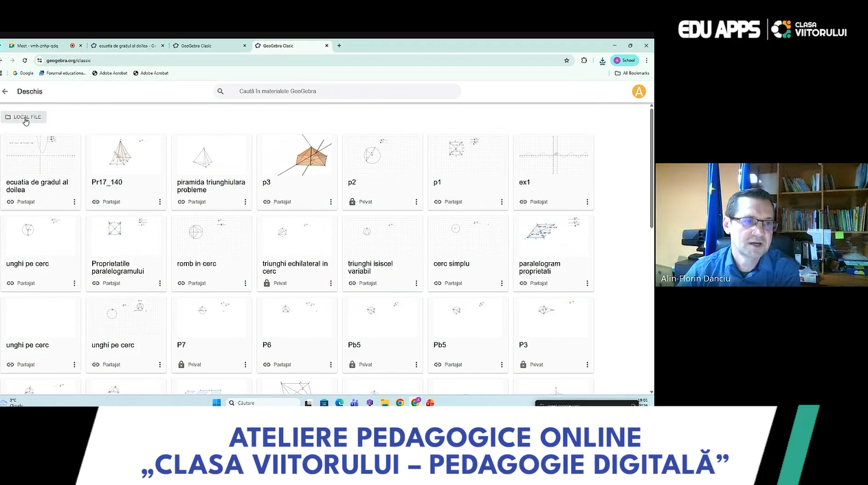Screen dimensions: 868x485
Task: Open a new browser tab with plus
Action: pyautogui.click(x=339, y=45)
